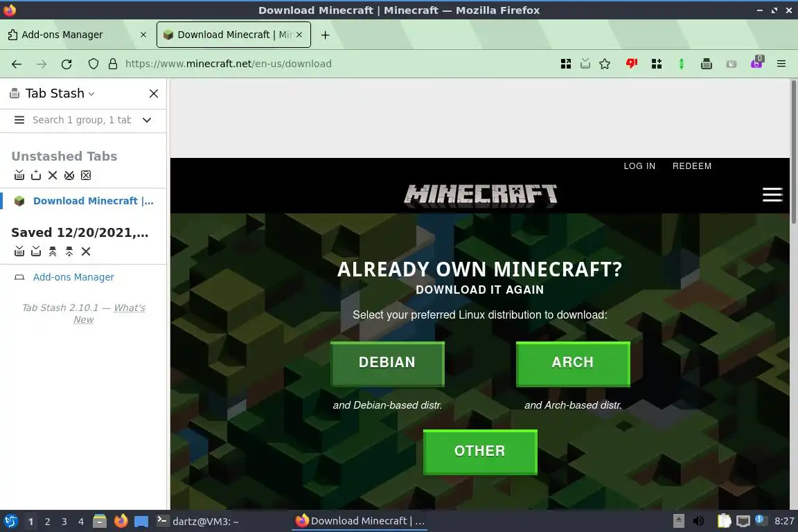
Task: Open the Minecraft site hamburger menu
Action: (x=772, y=195)
